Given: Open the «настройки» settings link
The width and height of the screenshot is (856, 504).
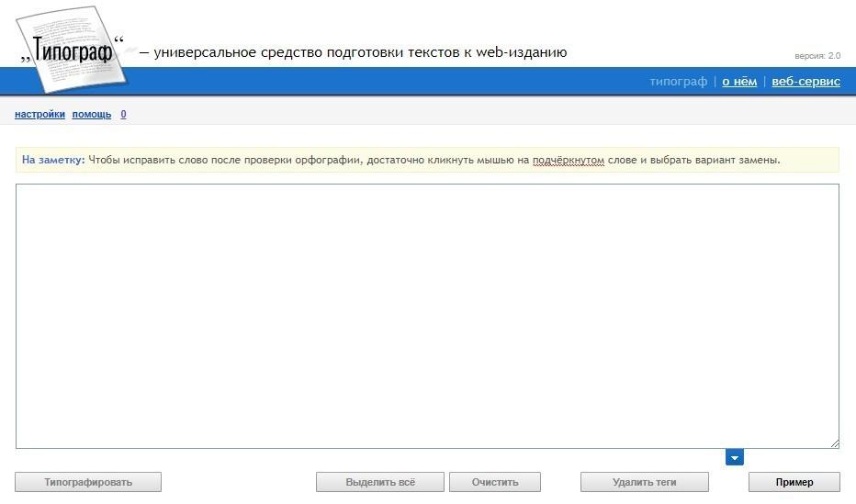Looking at the screenshot, I should coord(39,115).
